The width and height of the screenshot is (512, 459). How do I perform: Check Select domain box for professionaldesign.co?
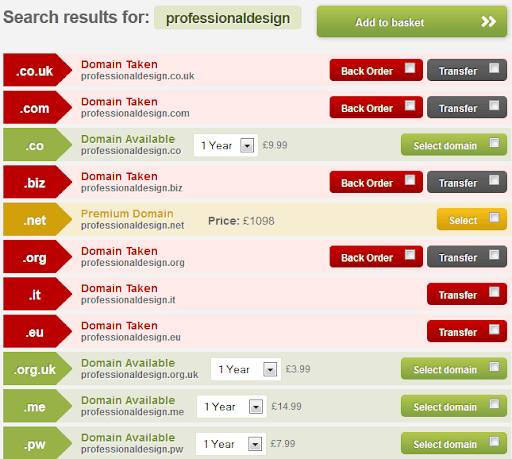(494, 142)
